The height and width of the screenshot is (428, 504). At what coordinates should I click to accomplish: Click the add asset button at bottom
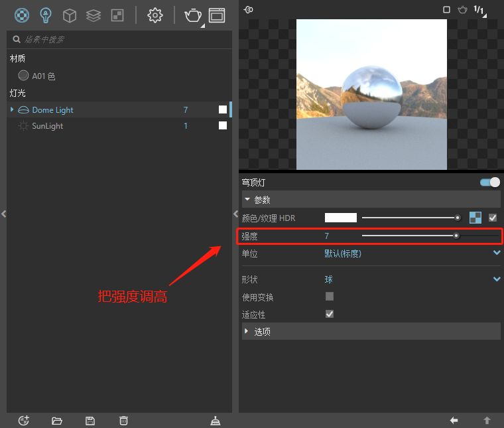(24, 421)
